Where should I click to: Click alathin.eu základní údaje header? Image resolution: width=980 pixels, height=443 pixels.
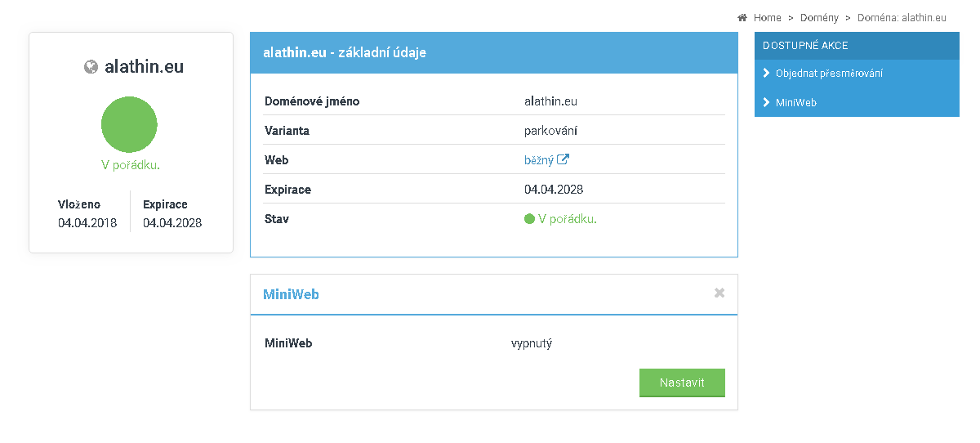(345, 52)
